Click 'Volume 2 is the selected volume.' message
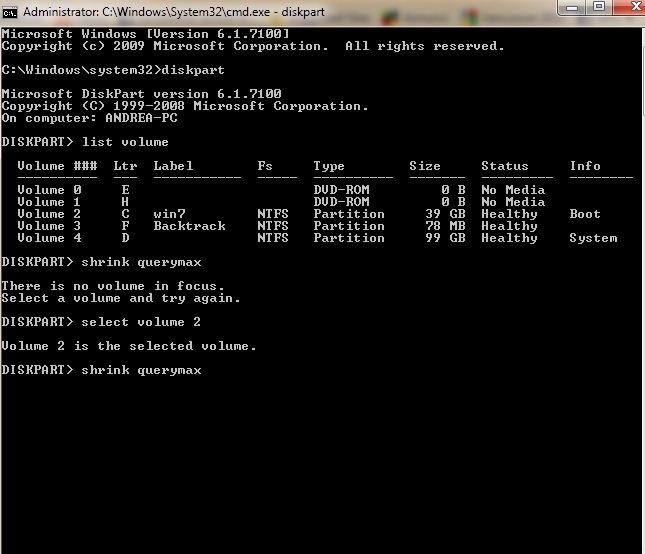Image resolution: width=645 pixels, height=554 pixels. point(129,346)
